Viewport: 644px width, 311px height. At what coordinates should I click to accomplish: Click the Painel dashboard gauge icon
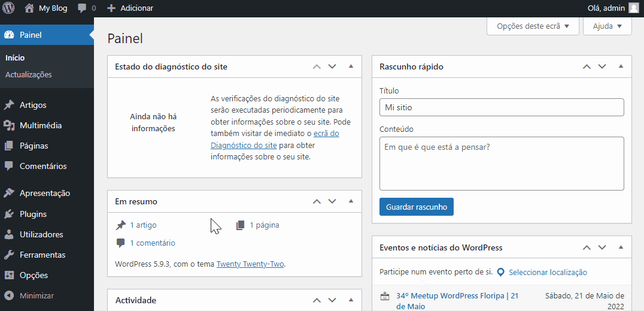tap(9, 35)
